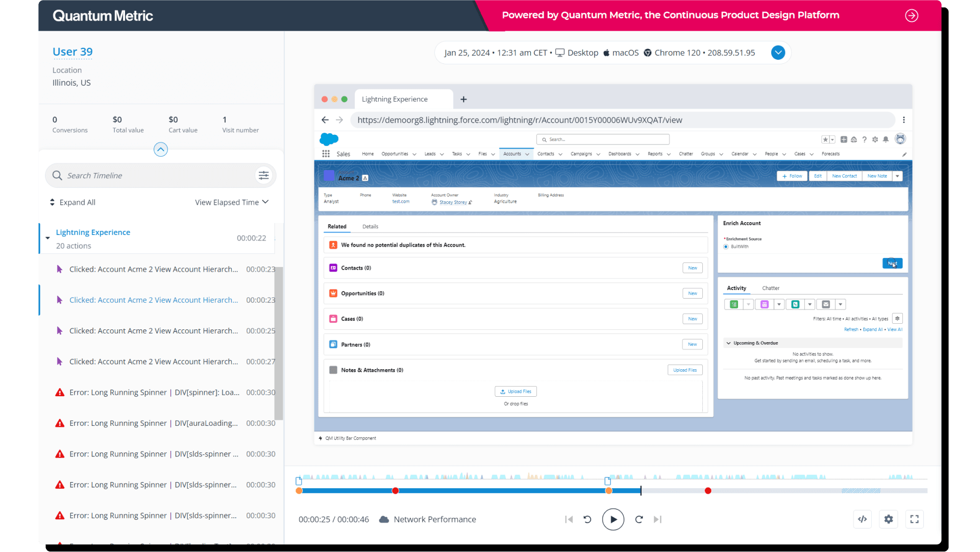
Task: Expand the session details chevron near the date
Action: [778, 53]
